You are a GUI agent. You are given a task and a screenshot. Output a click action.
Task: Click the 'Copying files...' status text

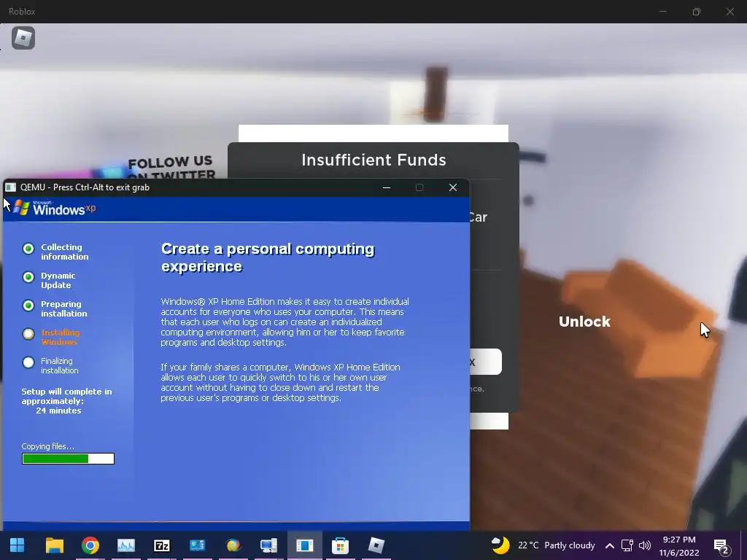point(48,446)
